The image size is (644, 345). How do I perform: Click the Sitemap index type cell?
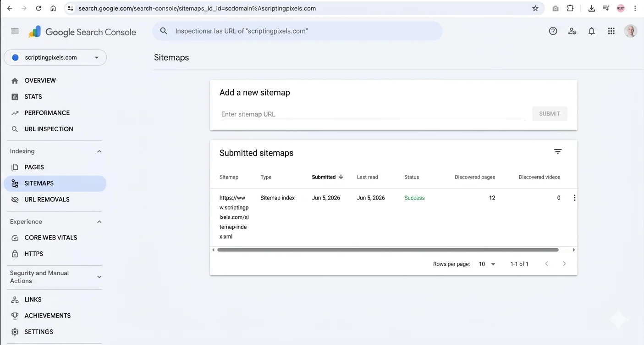click(x=277, y=198)
